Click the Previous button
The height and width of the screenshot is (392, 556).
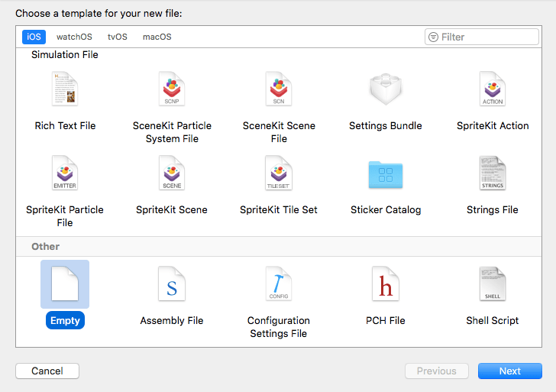tap(437, 371)
